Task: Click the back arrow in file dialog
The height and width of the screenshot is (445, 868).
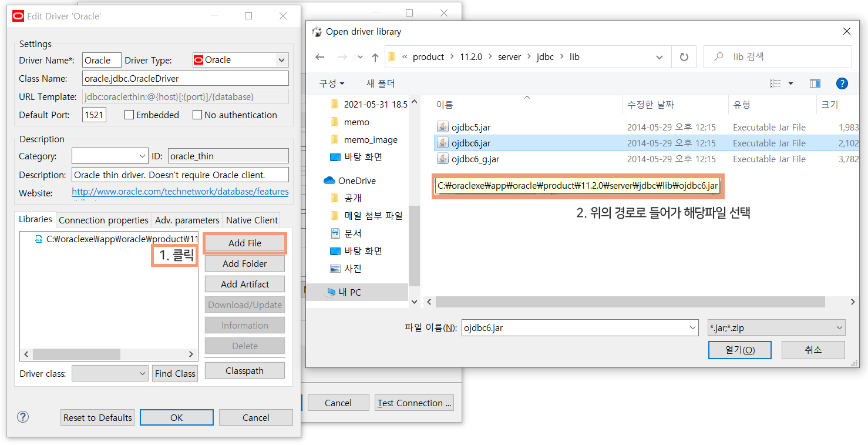Action: pos(319,57)
